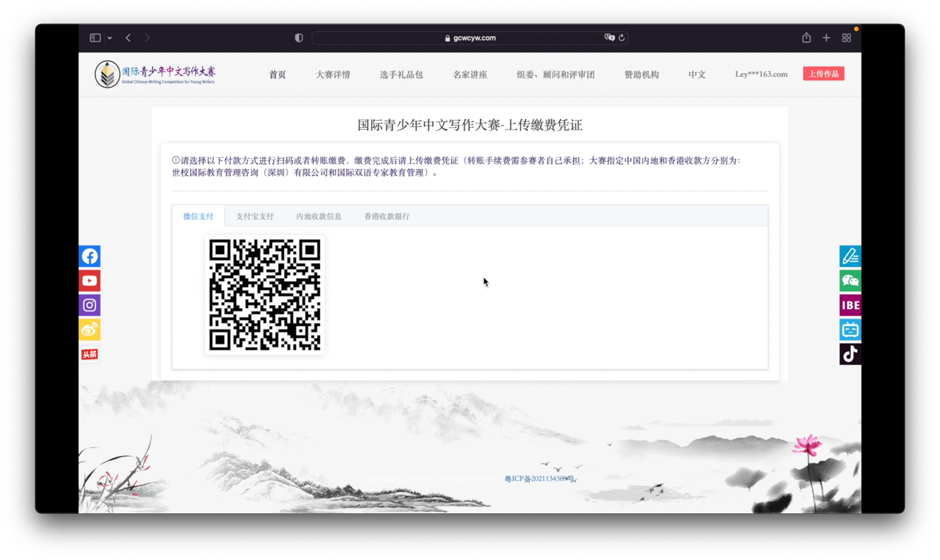Click the competition logo in header

155,74
